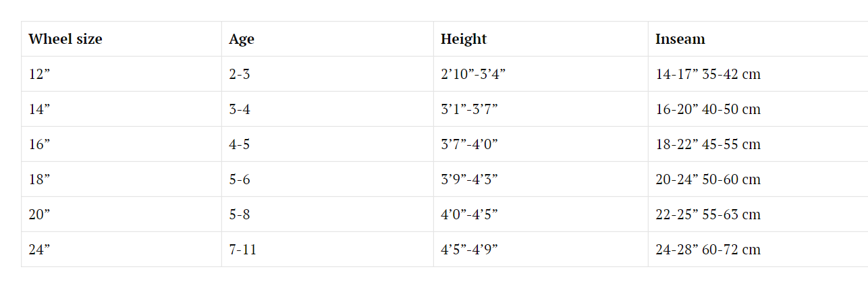Select the age 2-3 cell

pos(327,74)
